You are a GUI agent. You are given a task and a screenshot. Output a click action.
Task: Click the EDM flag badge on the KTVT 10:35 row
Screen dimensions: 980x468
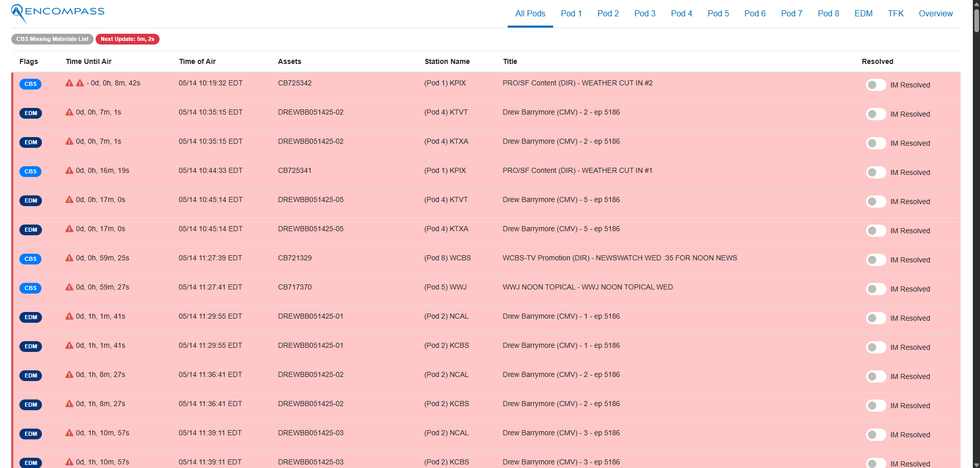click(30, 113)
